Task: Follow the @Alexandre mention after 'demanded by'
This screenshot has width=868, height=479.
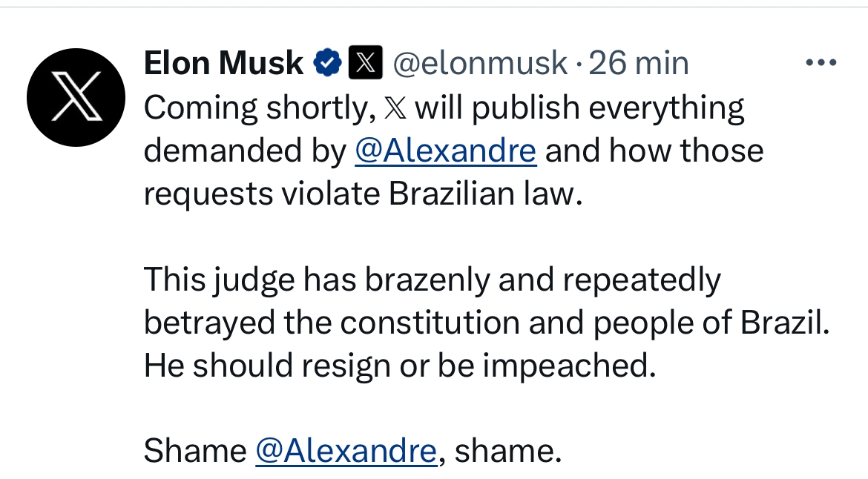Action: click(446, 151)
